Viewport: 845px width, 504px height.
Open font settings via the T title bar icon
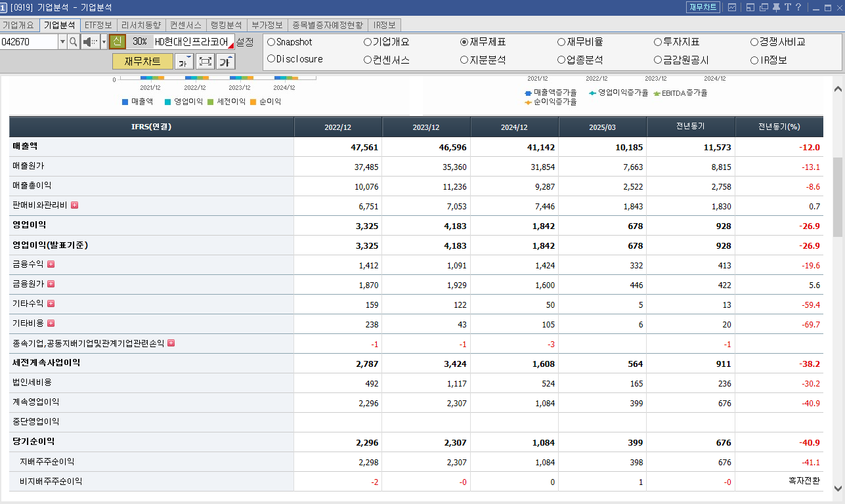click(x=788, y=7)
